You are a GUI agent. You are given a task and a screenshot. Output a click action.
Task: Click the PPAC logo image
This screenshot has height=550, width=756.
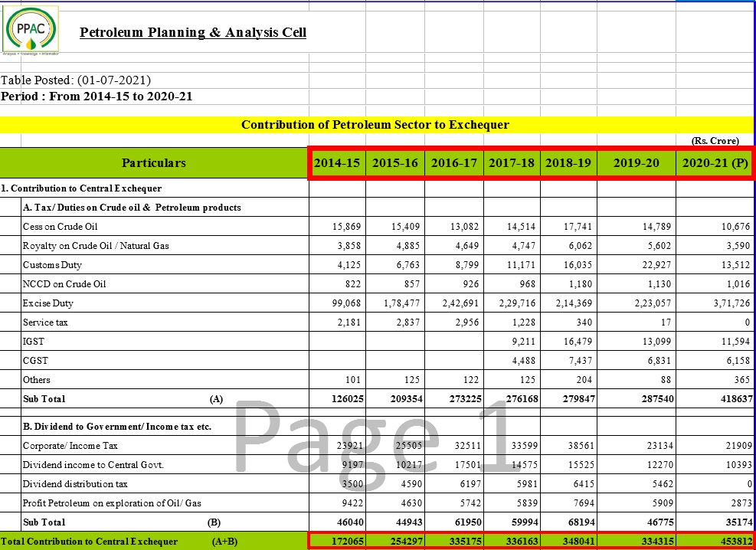point(31,30)
